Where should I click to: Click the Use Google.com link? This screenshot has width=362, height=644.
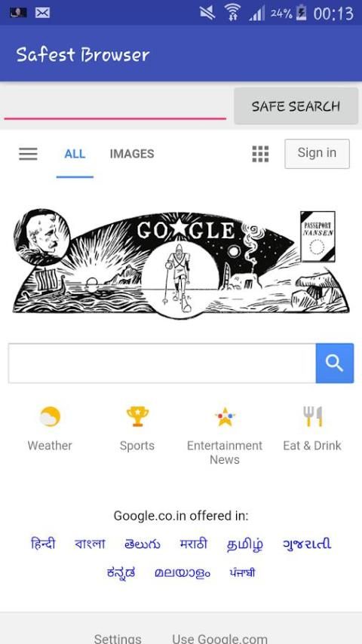click(219, 639)
